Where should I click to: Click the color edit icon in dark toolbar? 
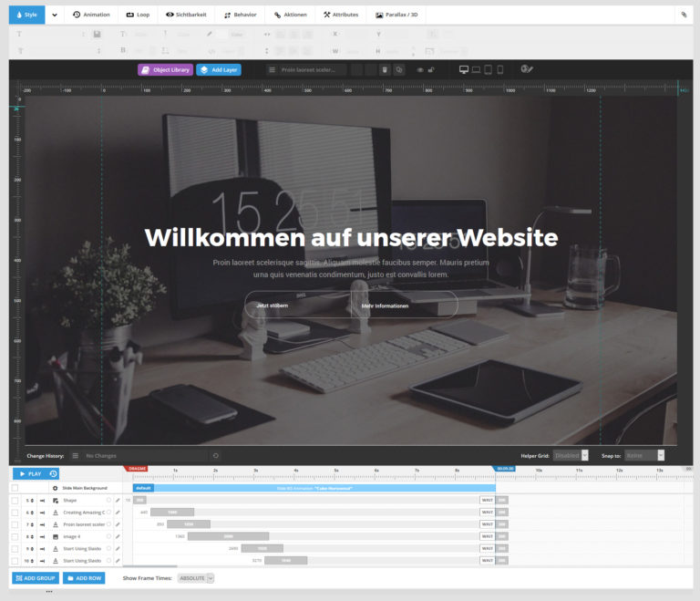527,68
